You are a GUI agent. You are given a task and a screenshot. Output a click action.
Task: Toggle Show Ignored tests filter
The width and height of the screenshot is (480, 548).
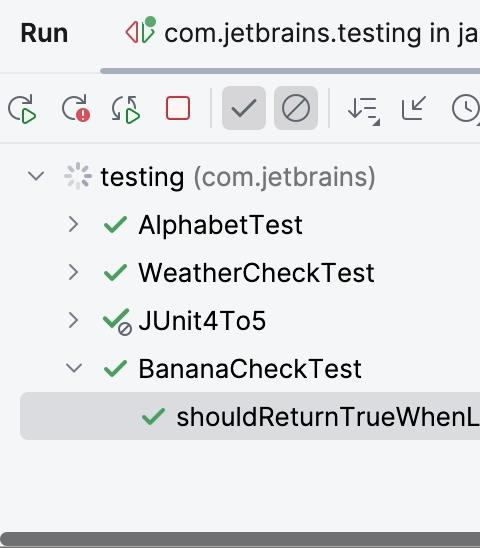click(296, 108)
